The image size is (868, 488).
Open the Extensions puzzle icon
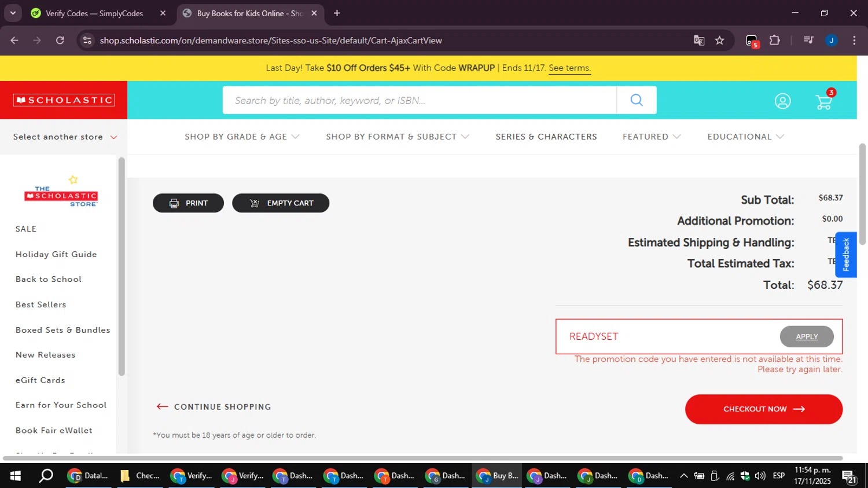pyautogui.click(x=774, y=40)
